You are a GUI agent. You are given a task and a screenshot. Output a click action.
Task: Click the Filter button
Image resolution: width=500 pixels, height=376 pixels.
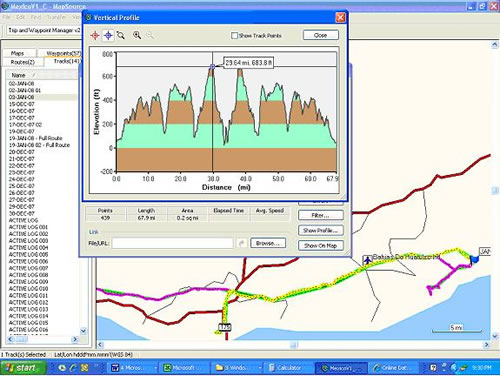tap(321, 215)
